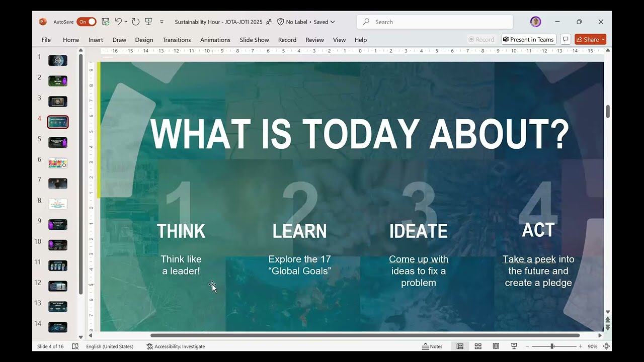This screenshot has width=644, height=362.
Task: Select slide 9 thumbnail
Action: click(x=58, y=224)
